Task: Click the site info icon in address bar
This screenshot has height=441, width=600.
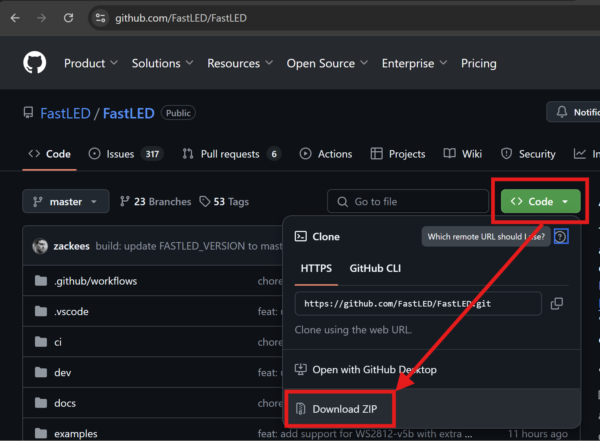Action: click(x=99, y=18)
